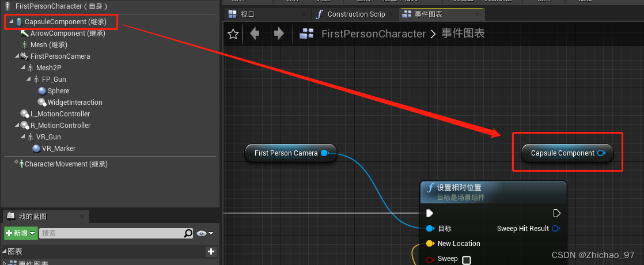The height and width of the screenshot is (265, 644).
Task: Select FirstPersonCharacter (自身) root row
Action: coord(62,6)
